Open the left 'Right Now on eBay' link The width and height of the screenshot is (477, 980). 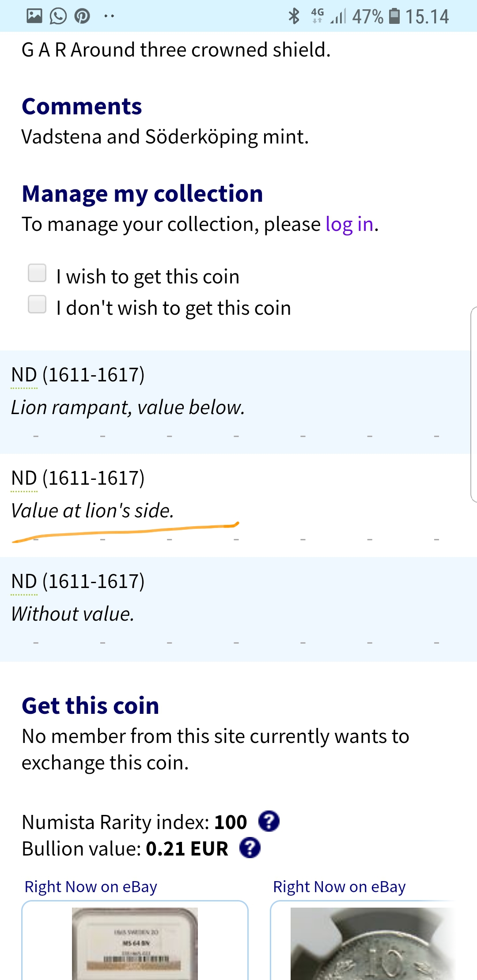(x=91, y=886)
